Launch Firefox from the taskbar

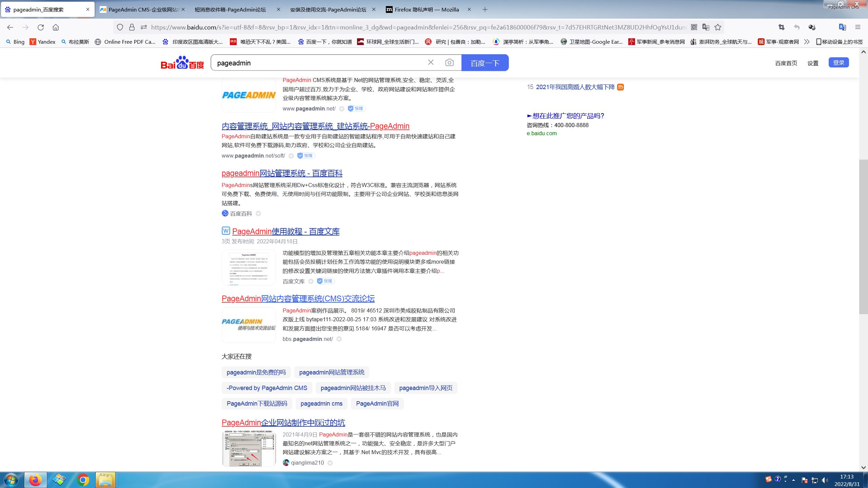(x=35, y=480)
